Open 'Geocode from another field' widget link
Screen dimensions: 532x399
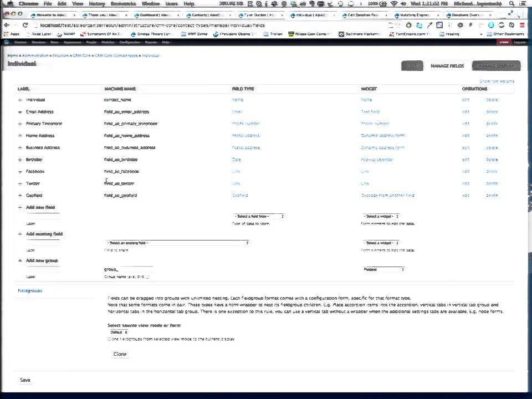point(387,196)
